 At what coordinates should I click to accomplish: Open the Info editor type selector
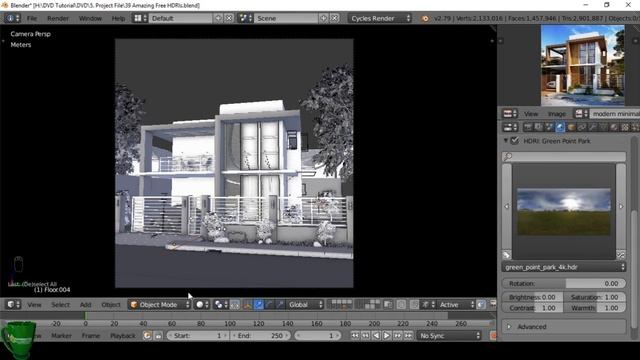tap(12, 18)
